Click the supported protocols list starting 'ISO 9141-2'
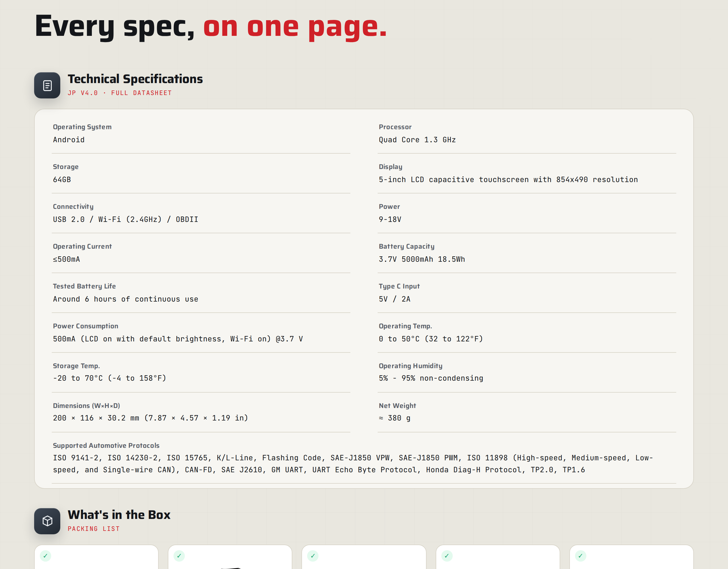The width and height of the screenshot is (728, 569). 353,464
